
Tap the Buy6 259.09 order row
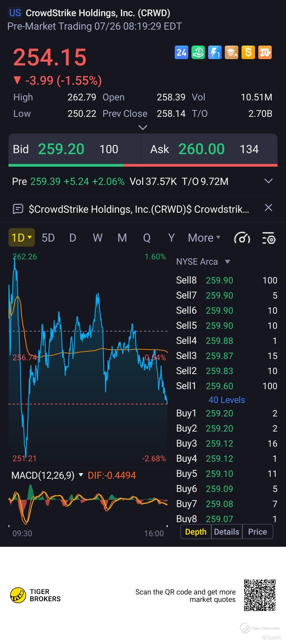[x=227, y=489]
